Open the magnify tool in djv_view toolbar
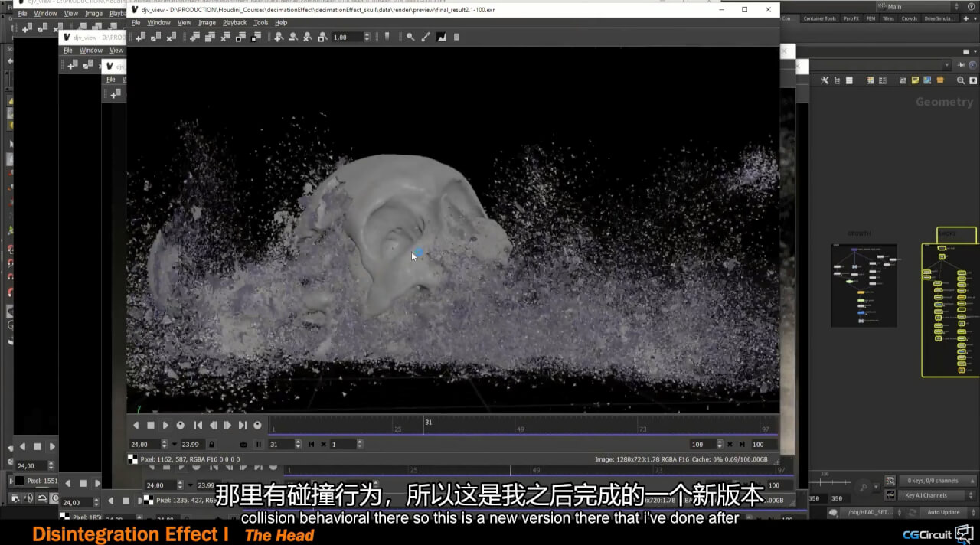The image size is (980, 545). tap(410, 37)
